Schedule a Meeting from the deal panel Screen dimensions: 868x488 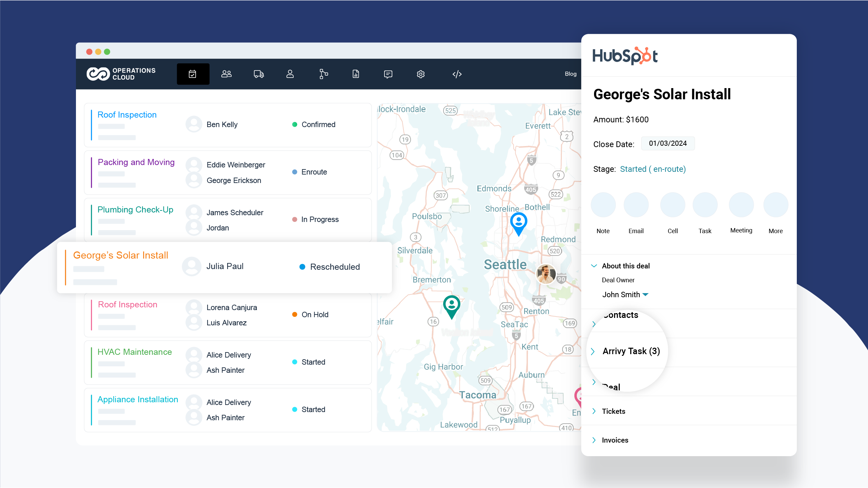pos(741,205)
